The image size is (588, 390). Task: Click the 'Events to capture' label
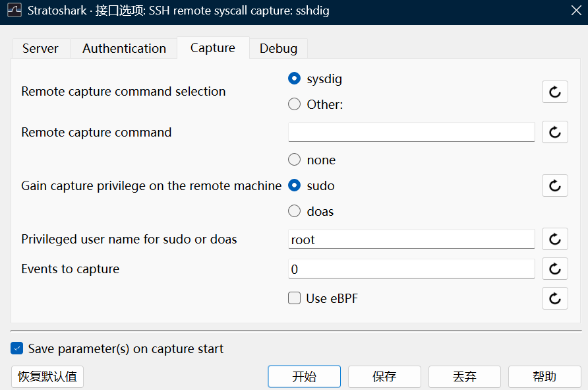click(x=70, y=269)
